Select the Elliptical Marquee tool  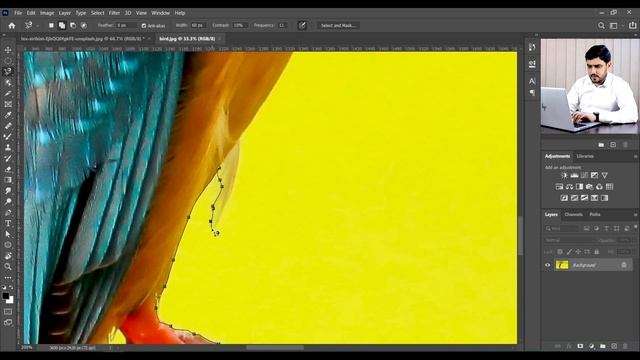(x=8, y=61)
